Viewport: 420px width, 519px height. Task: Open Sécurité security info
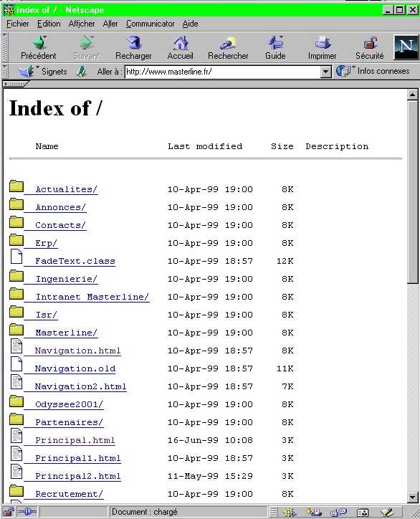tap(370, 48)
